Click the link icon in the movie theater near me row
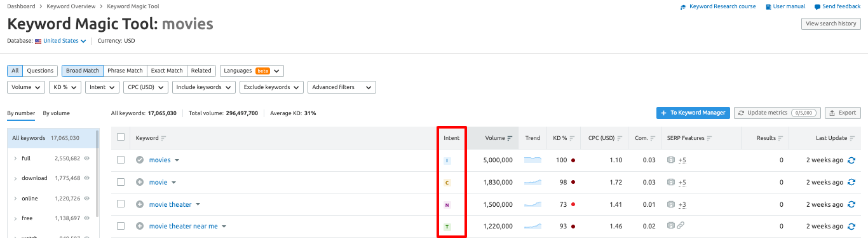This screenshot has width=868, height=238. pos(681,226)
